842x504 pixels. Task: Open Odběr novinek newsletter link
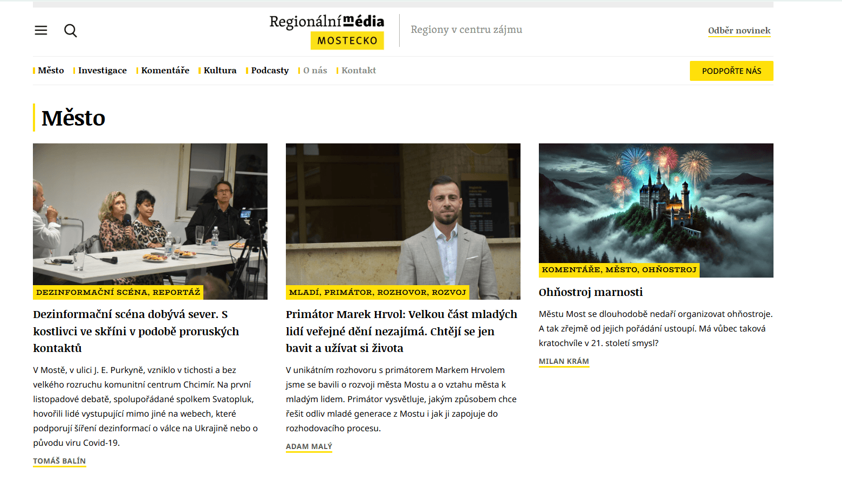click(739, 31)
